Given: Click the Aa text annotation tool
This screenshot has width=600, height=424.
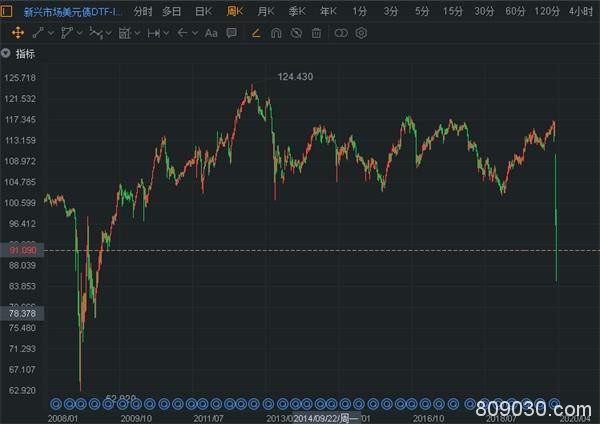Looking at the screenshot, I should 211,33.
